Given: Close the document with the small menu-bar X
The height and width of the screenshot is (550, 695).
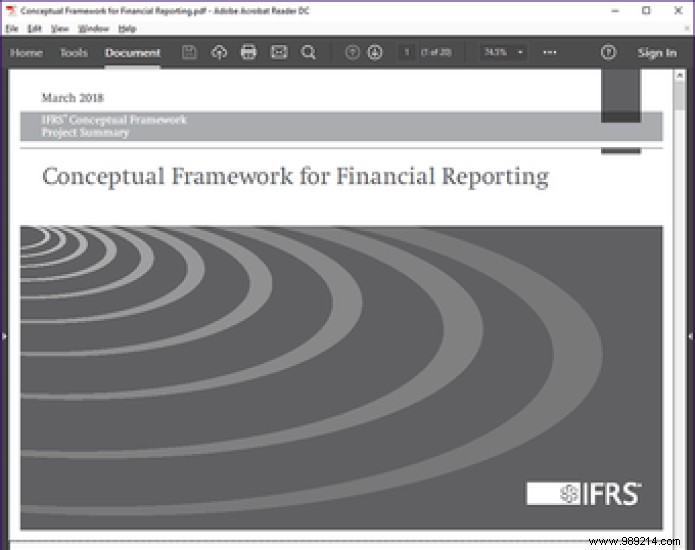Looking at the screenshot, I should click(x=687, y=29).
